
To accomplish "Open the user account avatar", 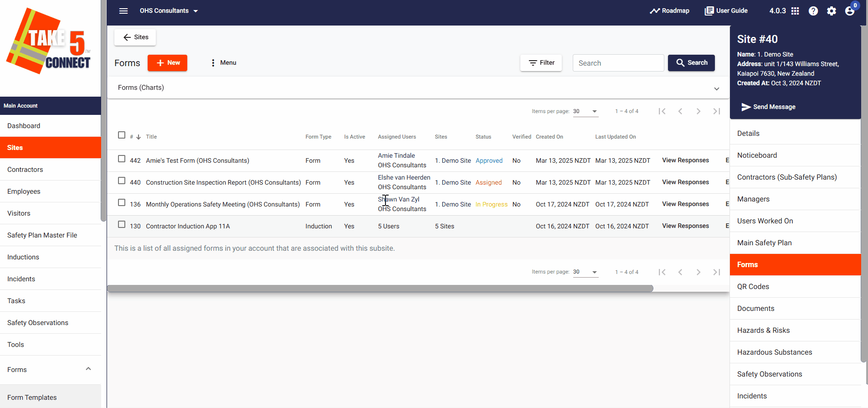I will click(x=850, y=11).
